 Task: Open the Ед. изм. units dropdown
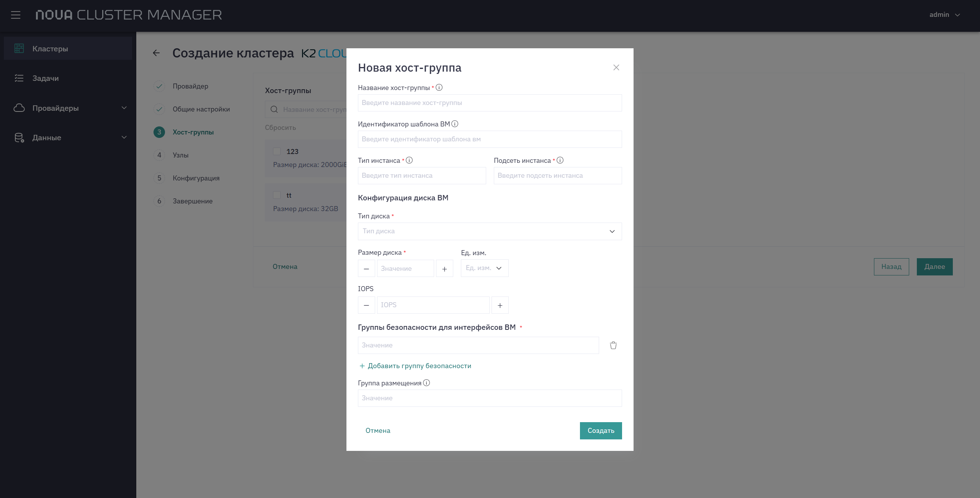click(485, 268)
